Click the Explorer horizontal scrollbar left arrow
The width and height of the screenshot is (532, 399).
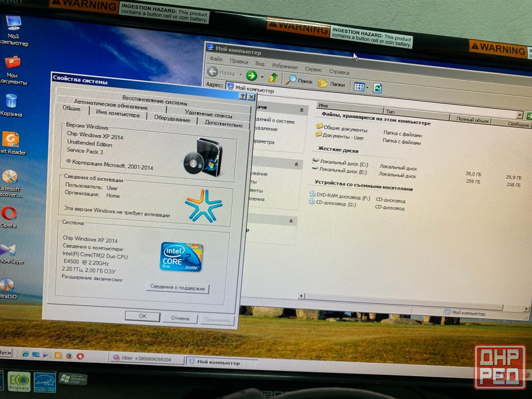301,296
